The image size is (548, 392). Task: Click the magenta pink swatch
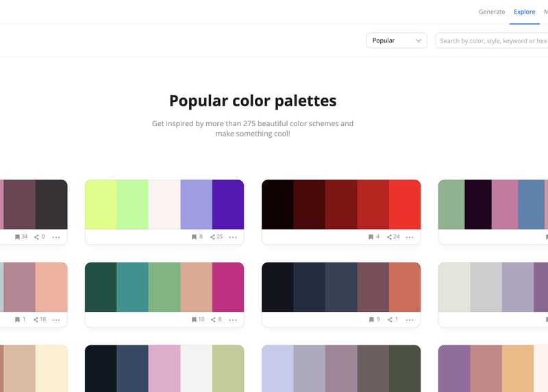227,286
